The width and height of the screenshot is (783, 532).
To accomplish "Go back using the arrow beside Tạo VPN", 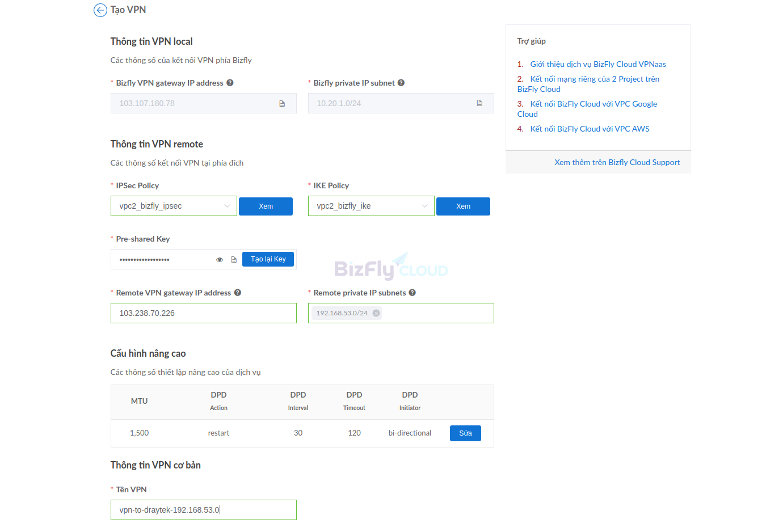I will point(100,10).
